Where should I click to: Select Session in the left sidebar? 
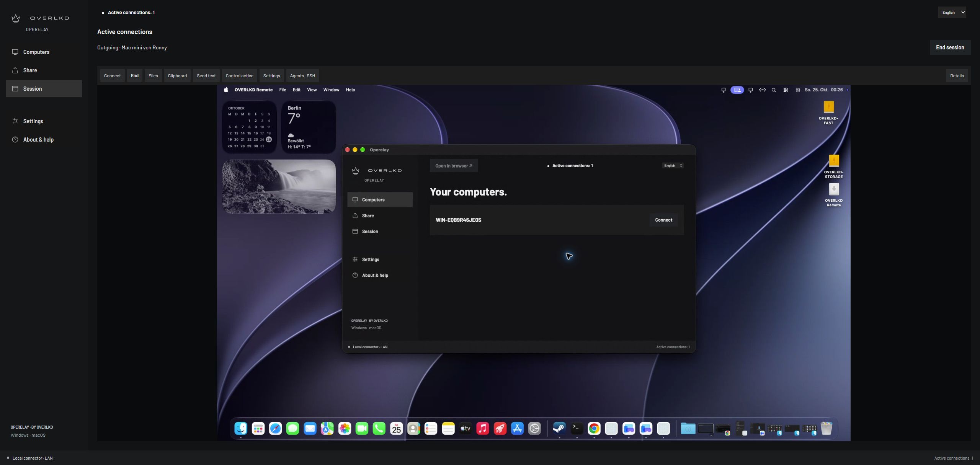(44, 88)
